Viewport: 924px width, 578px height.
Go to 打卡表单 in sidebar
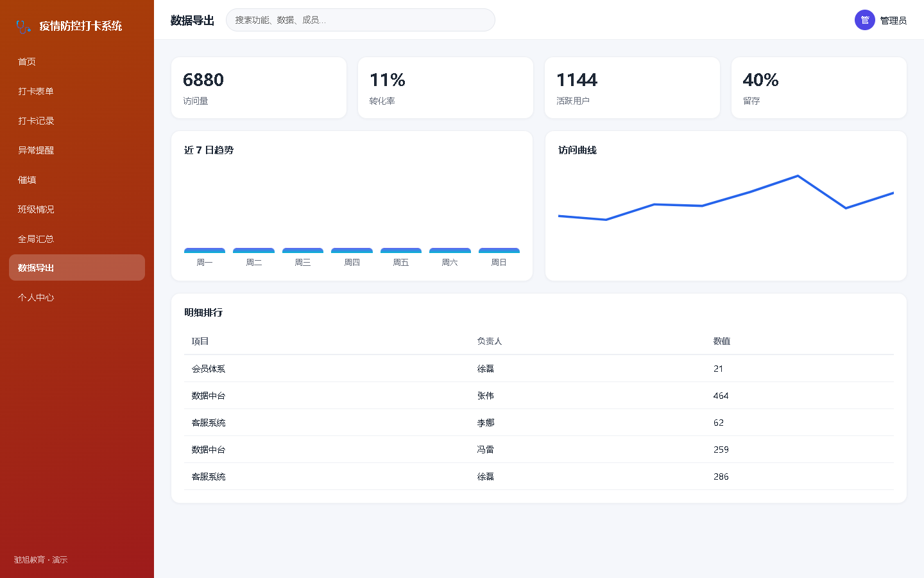[77, 91]
